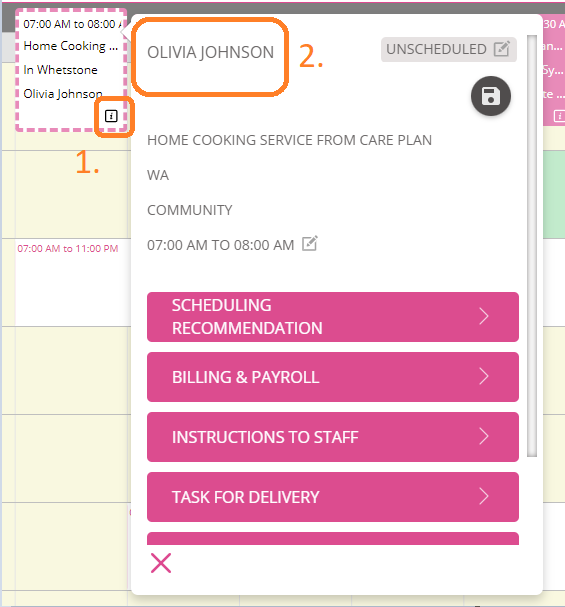The height and width of the screenshot is (607, 565).
Task: Expand the Scheduling Recommendation section
Action: click(333, 317)
